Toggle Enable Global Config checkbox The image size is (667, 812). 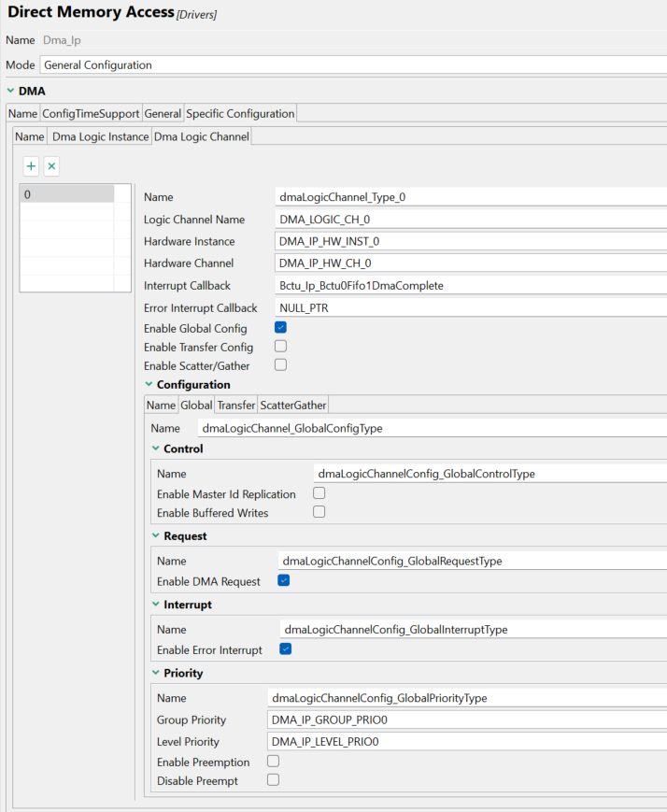click(280, 328)
